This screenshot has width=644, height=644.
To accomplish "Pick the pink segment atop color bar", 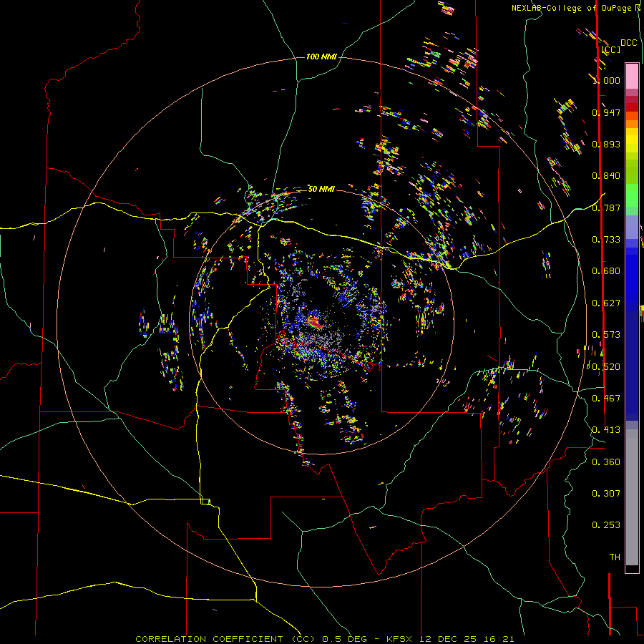I will (632, 76).
